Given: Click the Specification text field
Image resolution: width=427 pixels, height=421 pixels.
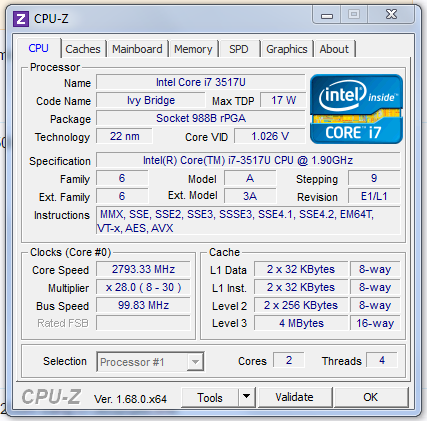Looking at the screenshot, I should tap(248, 160).
